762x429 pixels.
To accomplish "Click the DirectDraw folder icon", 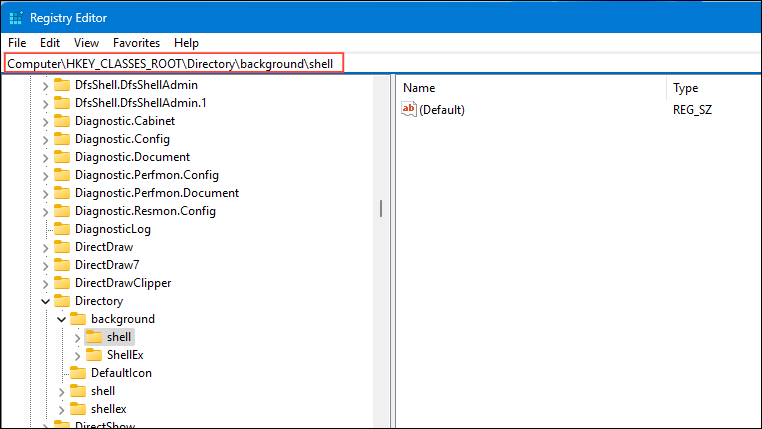I will click(x=62, y=246).
